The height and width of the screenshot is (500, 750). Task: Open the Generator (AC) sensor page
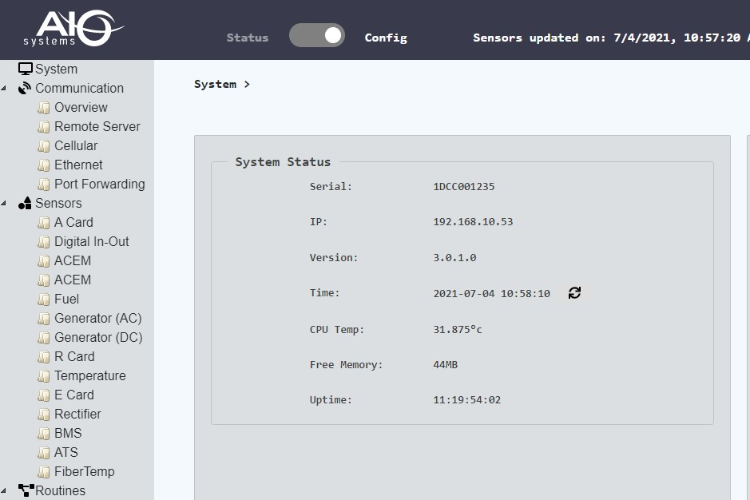click(98, 318)
